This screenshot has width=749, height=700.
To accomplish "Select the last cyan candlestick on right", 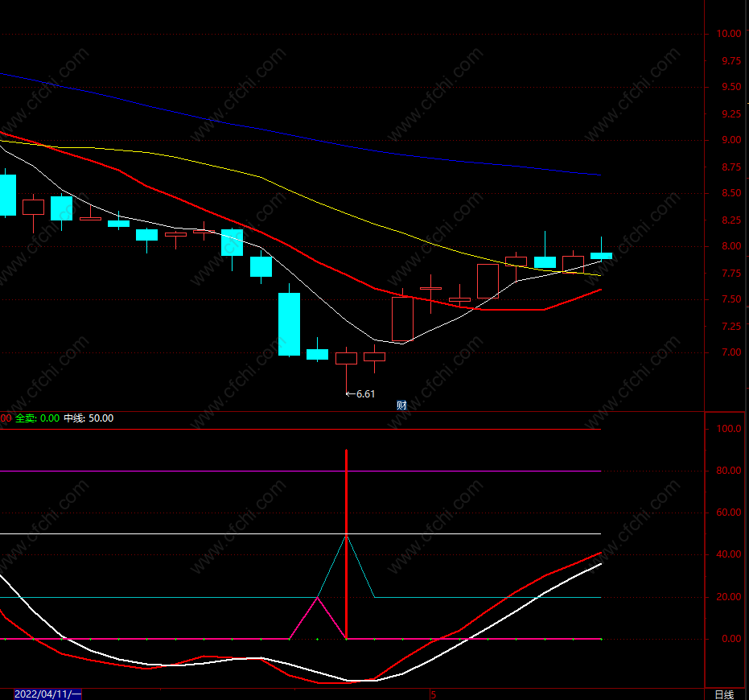I will [x=601, y=256].
